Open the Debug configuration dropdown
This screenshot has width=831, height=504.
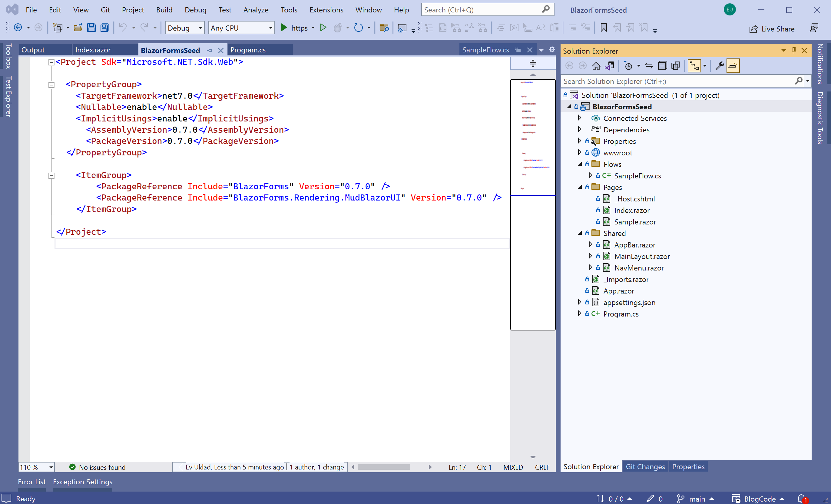pos(185,28)
